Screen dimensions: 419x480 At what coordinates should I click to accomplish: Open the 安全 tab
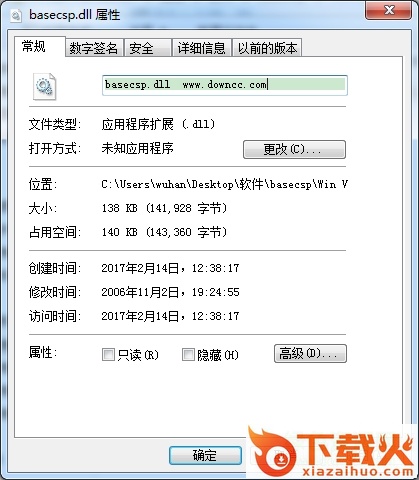pyautogui.click(x=148, y=48)
